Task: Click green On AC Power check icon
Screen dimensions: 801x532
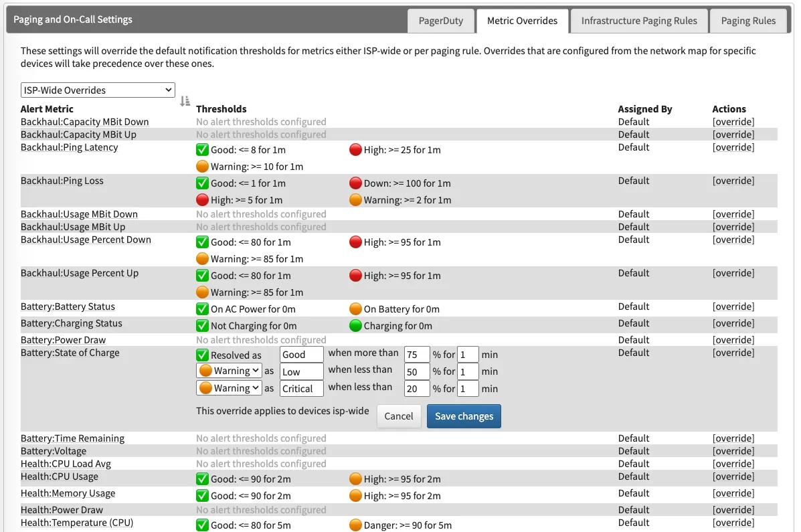Action: coord(202,309)
